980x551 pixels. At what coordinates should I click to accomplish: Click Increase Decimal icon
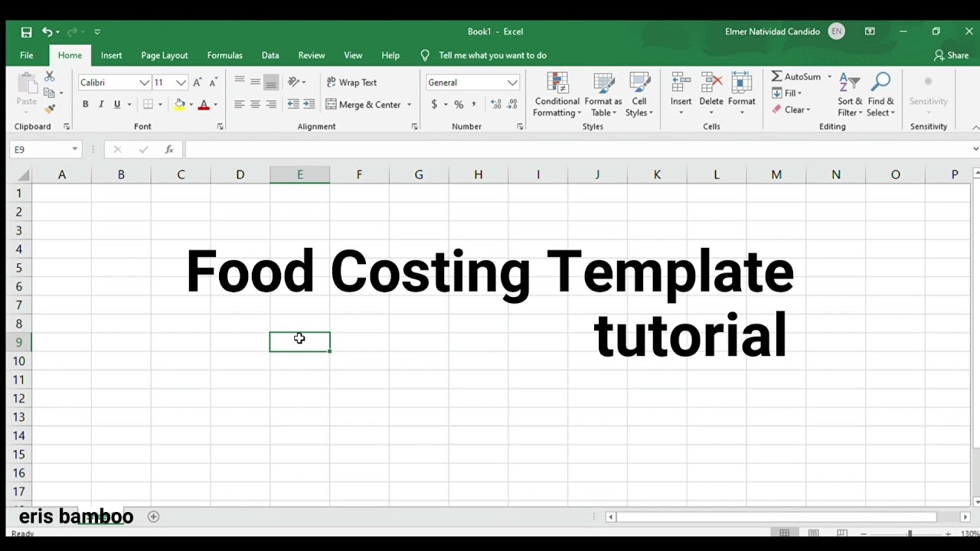496,104
